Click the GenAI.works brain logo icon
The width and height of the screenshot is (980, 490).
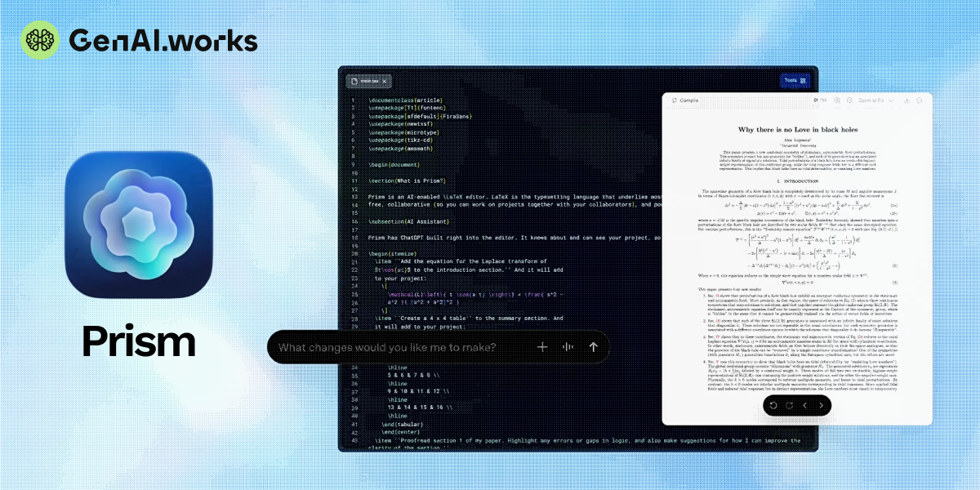(x=41, y=41)
